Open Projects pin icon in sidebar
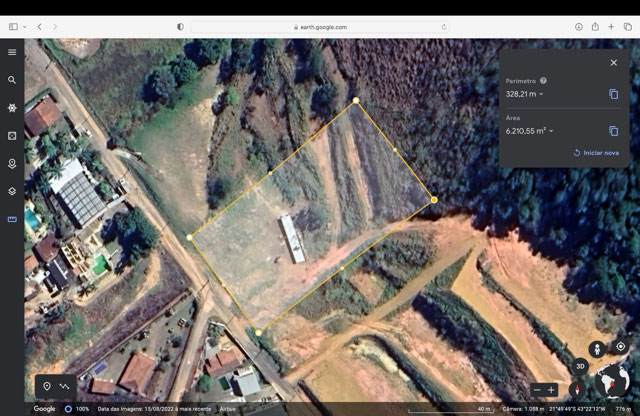Image resolution: width=640 pixels, height=416 pixels. [12, 163]
